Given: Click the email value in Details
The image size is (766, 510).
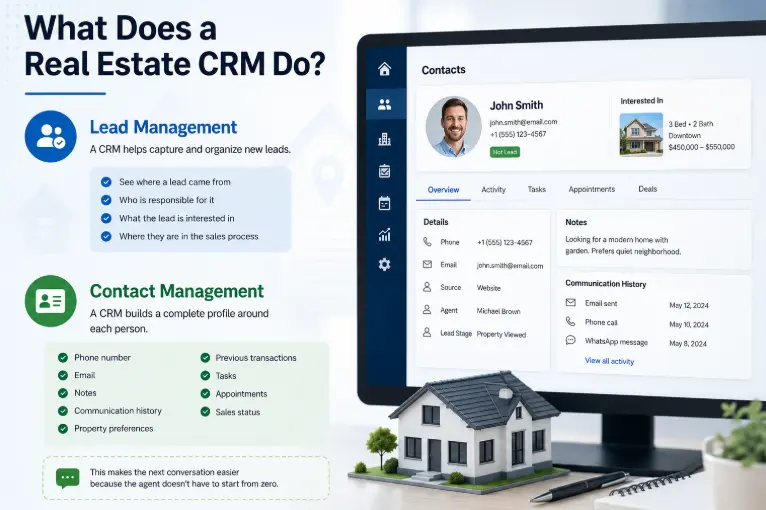Looking at the screenshot, I should pos(510,266).
